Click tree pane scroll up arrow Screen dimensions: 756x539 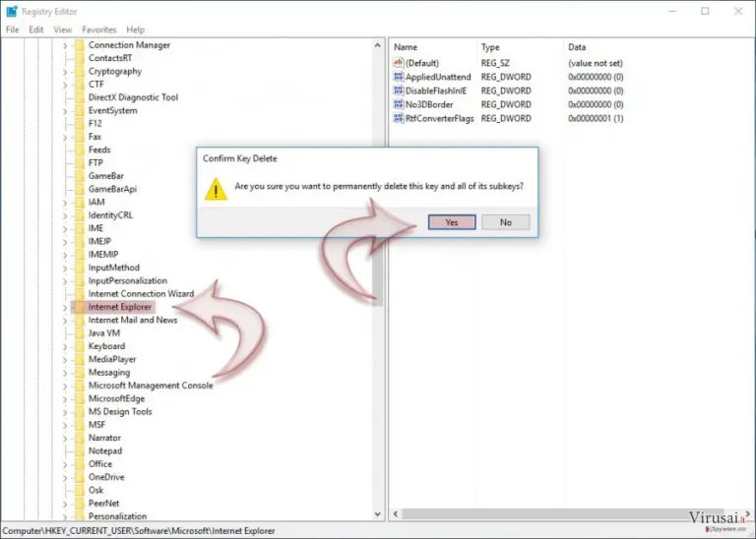coord(378,45)
